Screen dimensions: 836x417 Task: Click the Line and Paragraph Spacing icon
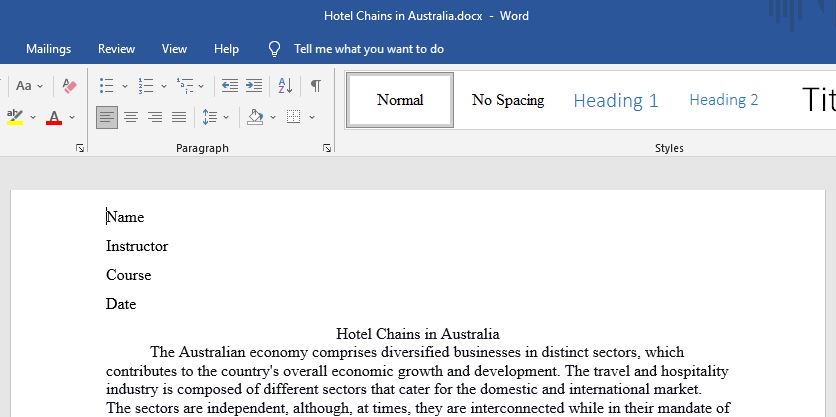210,117
